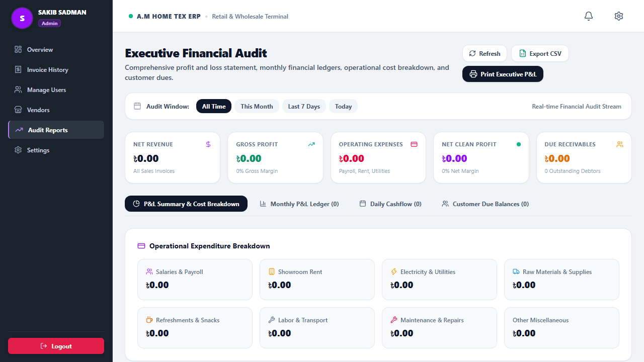The image size is (644, 362).
Task: Click "Other Miscellaneous" expense label
Action: point(540,320)
